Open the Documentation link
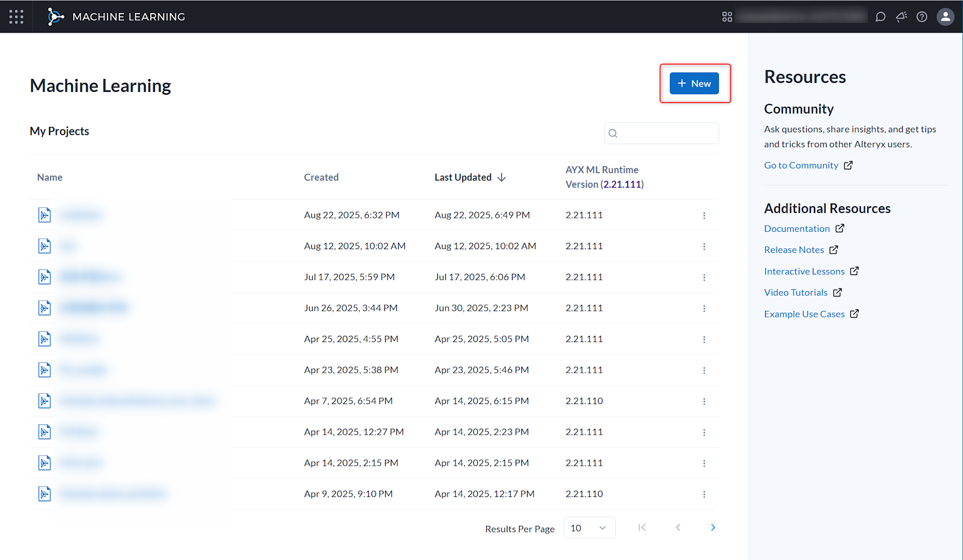Viewport: 963px width, 560px height. pos(804,229)
